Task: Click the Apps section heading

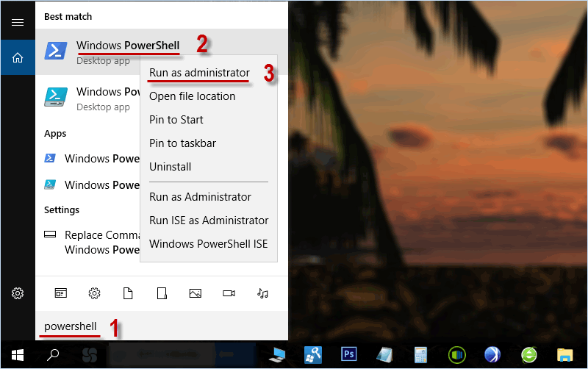Action: tap(55, 134)
